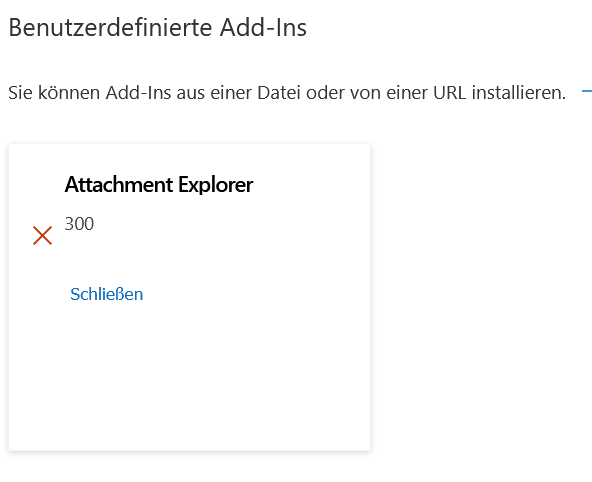Click 'Benutzerdefinierte' in the page heading
This screenshot has width=592, height=482.
point(110,28)
